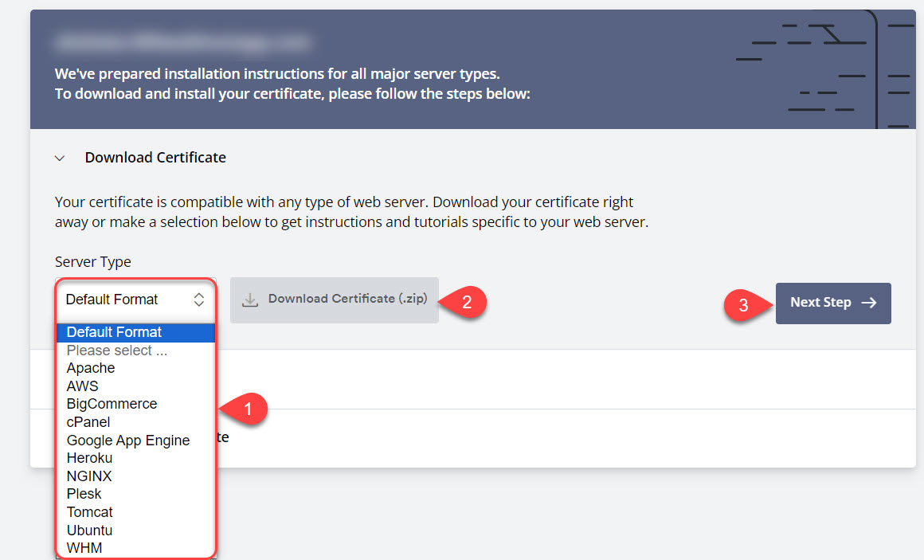The width and height of the screenshot is (924, 560).
Task: Open the Server Type dropdown
Action: point(135,300)
